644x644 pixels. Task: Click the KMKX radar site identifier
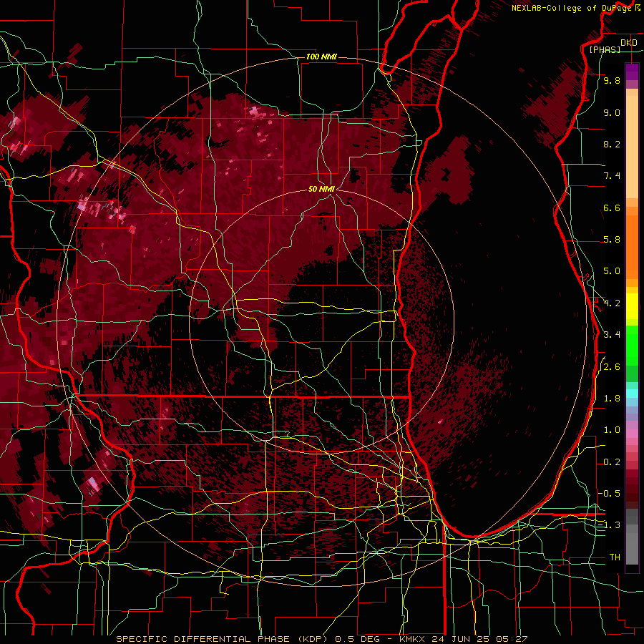pos(412,639)
